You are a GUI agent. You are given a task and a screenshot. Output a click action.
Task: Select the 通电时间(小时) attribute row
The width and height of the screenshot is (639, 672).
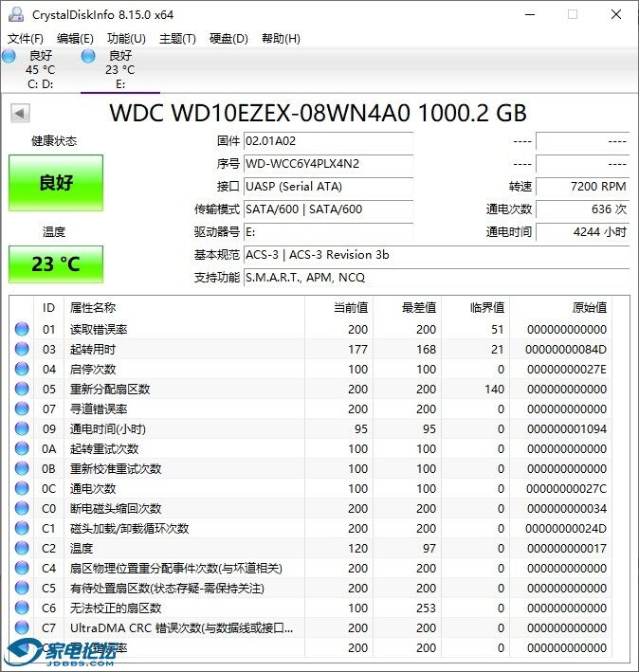pyautogui.click(x=311, y=428)
